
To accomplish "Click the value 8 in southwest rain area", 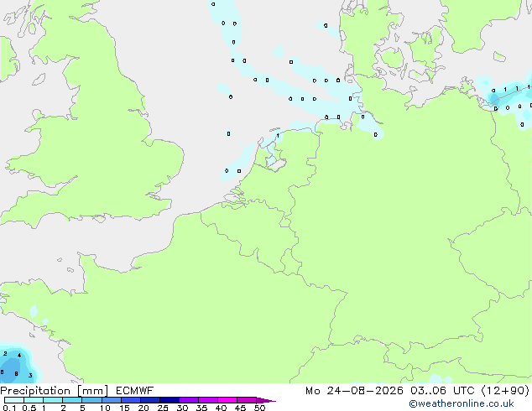I will (16, 374).
